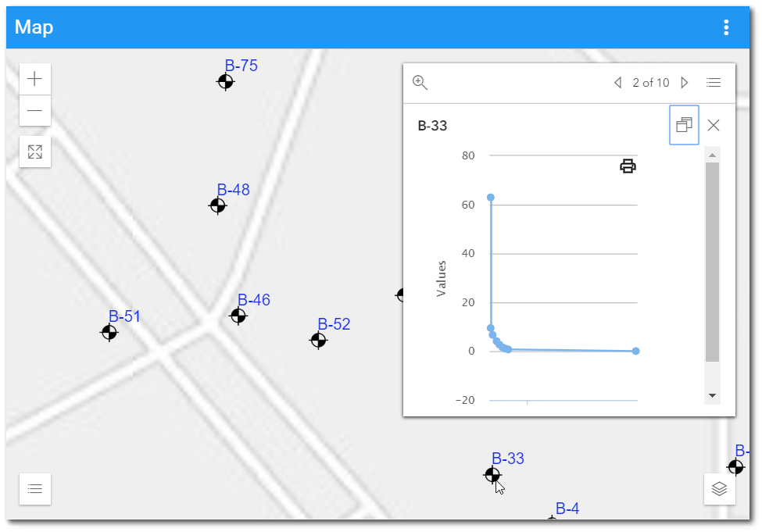Click the default map extent icon
The image size is (762, 532).
(x=34, y=152)
